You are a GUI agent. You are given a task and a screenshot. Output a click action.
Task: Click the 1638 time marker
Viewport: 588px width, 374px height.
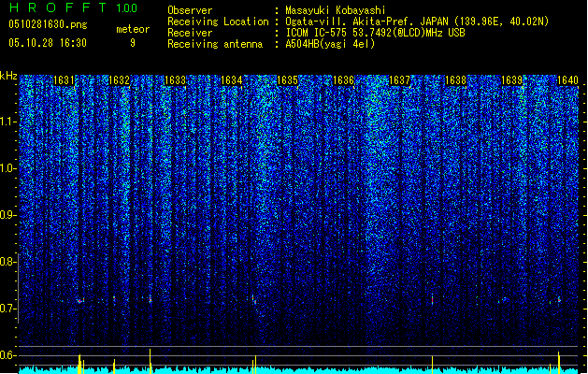(455, 80)
